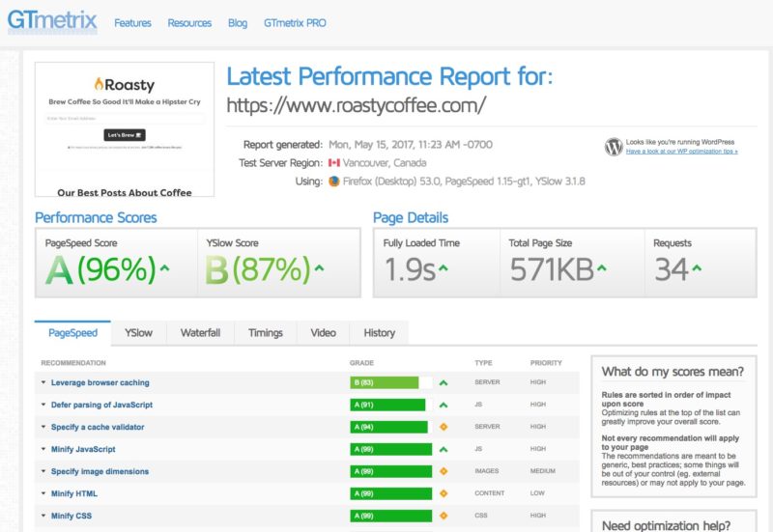Click the B(87%) YSlow score
Image resolution: width=773 pixels, height=532 pixels.
[258, 269]
